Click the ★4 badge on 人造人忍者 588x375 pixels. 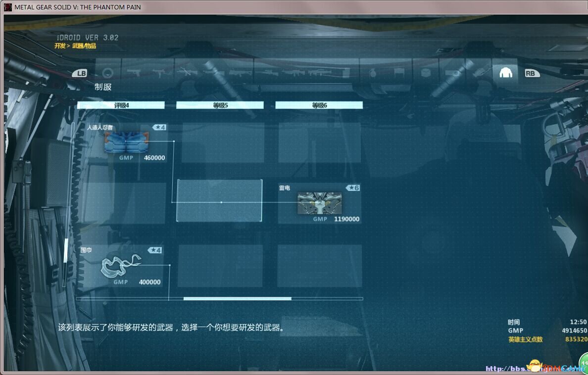(159, 127)
